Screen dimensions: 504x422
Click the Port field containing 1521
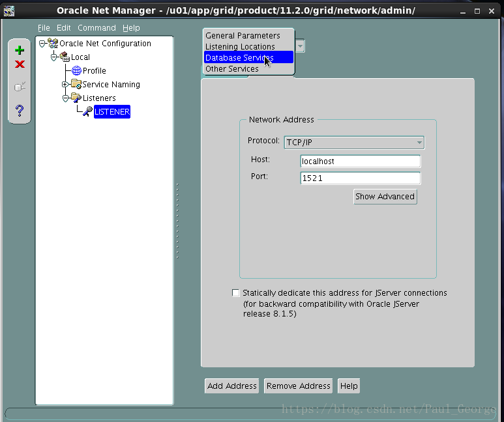(x=361, y=178)
